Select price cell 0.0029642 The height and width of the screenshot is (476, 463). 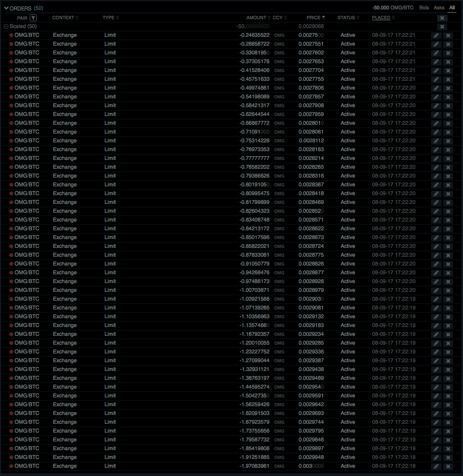coord(311,405)
